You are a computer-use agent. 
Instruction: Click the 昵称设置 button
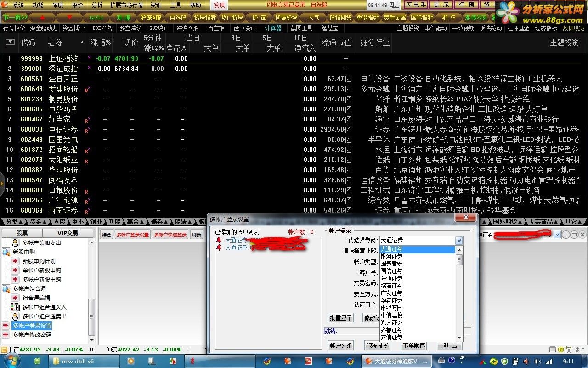click(377, 345)
